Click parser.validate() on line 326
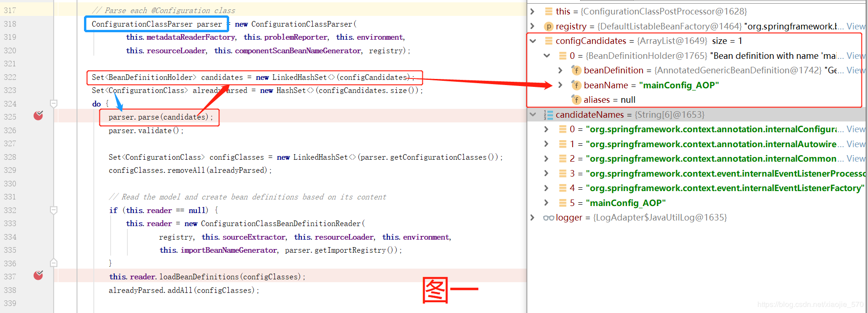 pos(146,130)
